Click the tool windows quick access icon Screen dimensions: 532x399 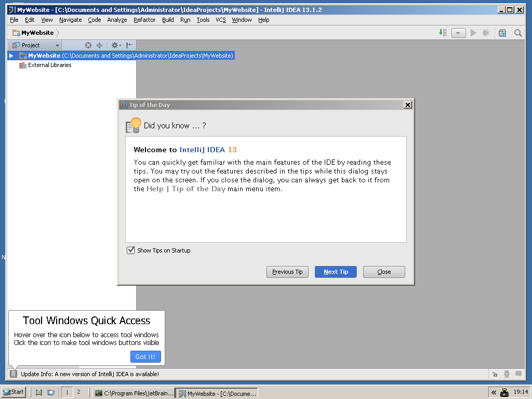tap(14, 374)
